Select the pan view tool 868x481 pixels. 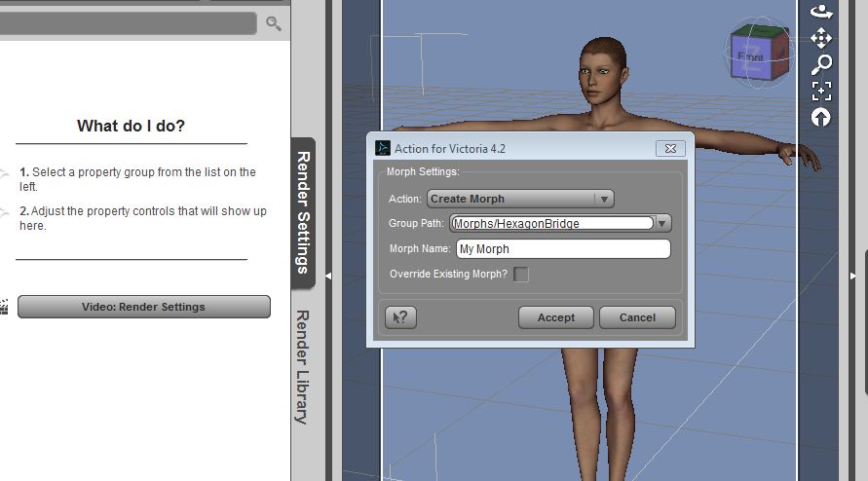point(821,38)
